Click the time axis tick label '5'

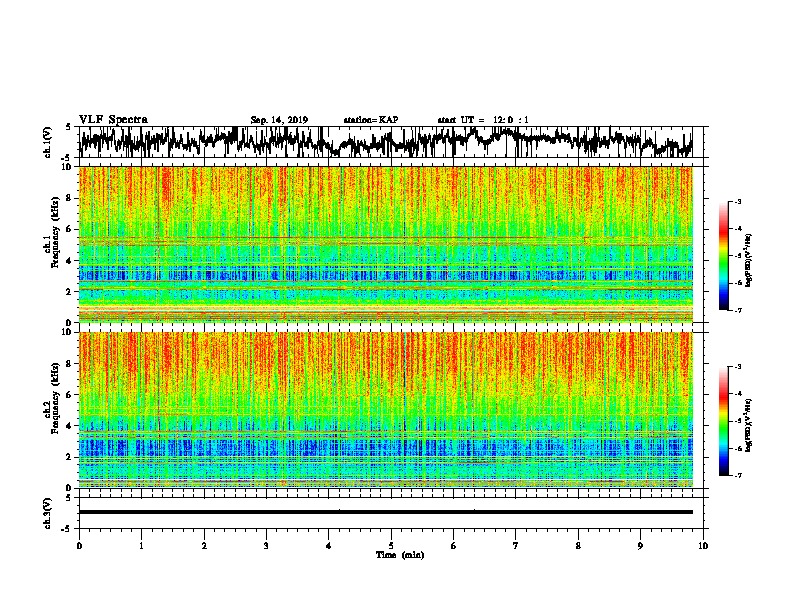[x=391, y=546]
